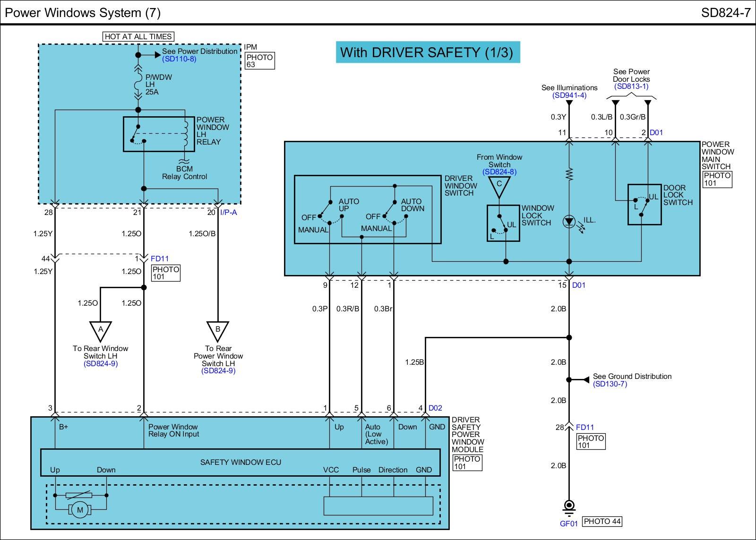Screen dimensions: 756x540
Task: Click the 0.3Y wire label
Action: click(x=558, y=117)
